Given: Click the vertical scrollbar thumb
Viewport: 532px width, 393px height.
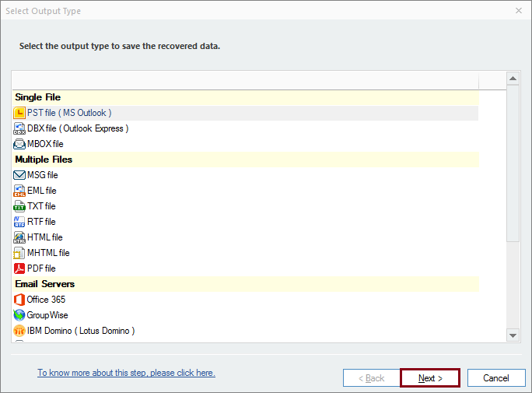Looking at the screenshot, I should (513, 163).
